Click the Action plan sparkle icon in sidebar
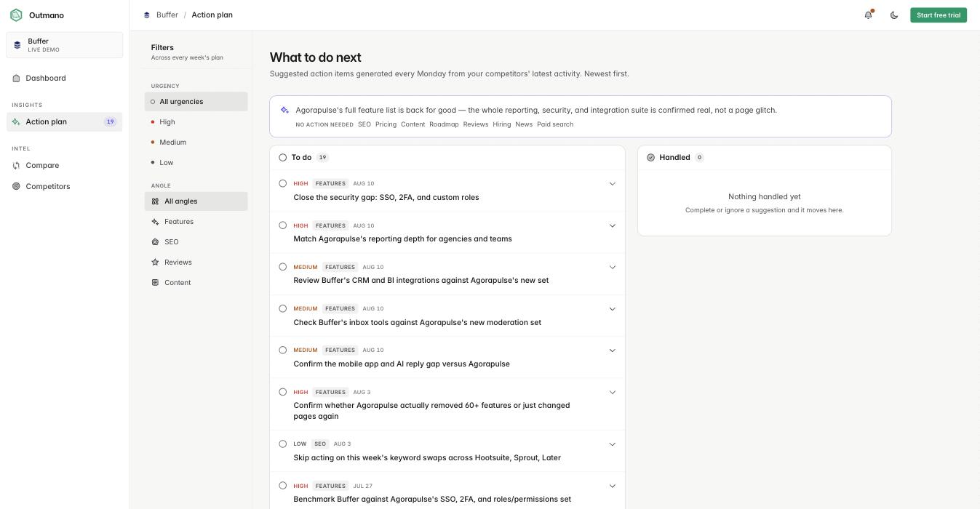Viewport: 980px width, 509px height. (x=16, y=122)
